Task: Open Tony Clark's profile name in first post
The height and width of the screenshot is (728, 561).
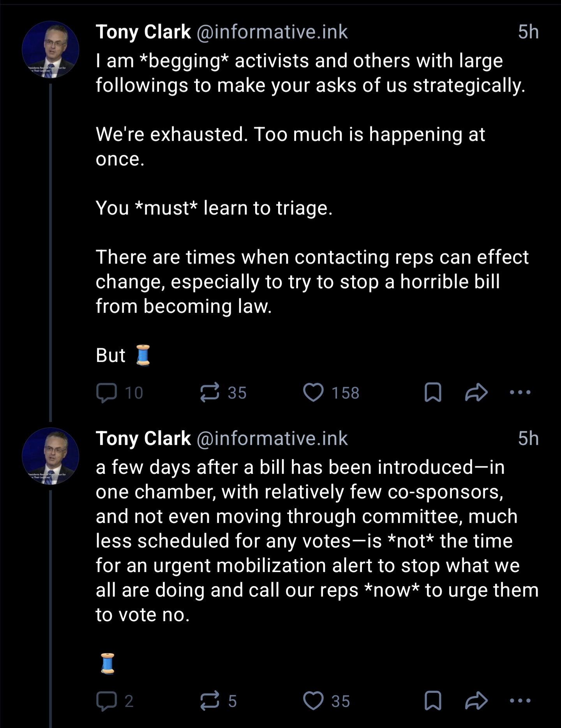Action: point(143,32)
